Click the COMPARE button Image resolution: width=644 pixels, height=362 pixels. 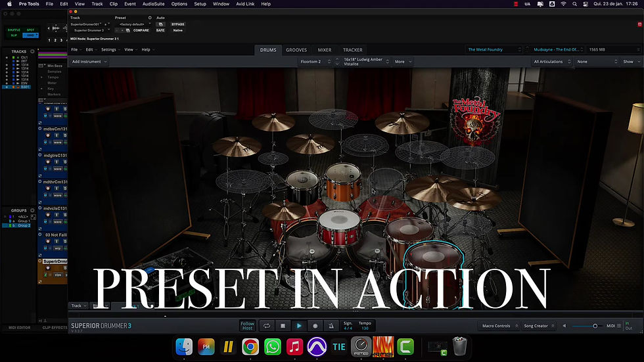(x=141, y=30)
